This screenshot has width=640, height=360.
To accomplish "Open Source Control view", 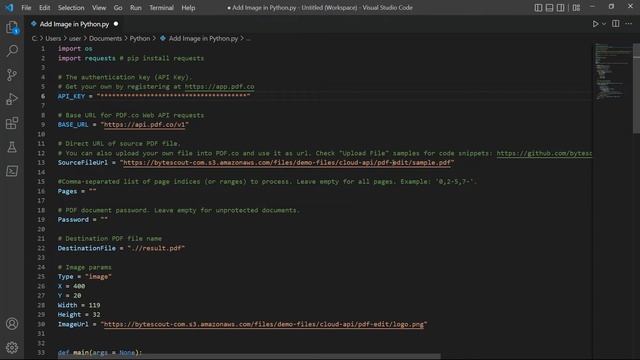I will pyautogui.click(x=12, y=75).
